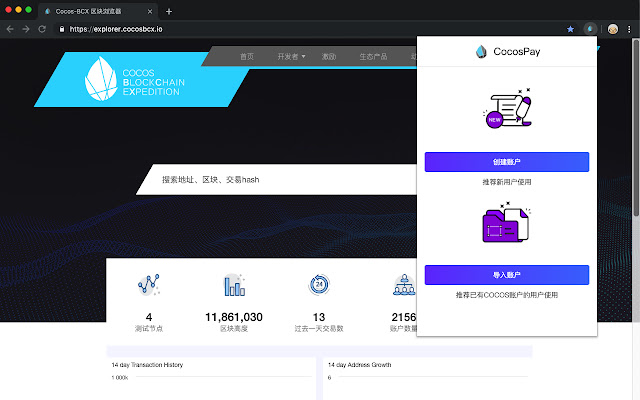Click the CocosPay logo in popup header
The height and width of the screenshot is (400, 640).
507,51
